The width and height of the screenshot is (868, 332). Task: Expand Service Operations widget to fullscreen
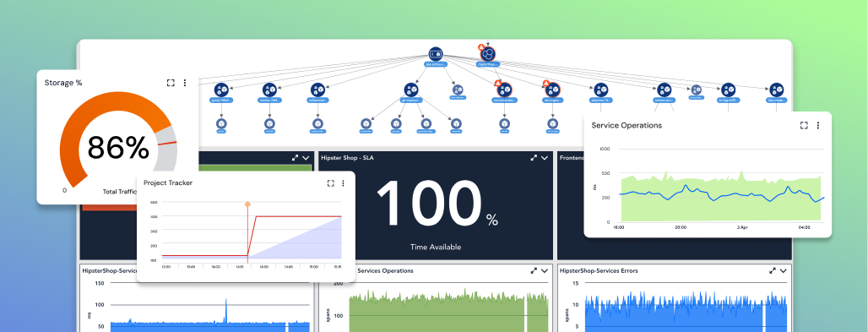point(804,125)
